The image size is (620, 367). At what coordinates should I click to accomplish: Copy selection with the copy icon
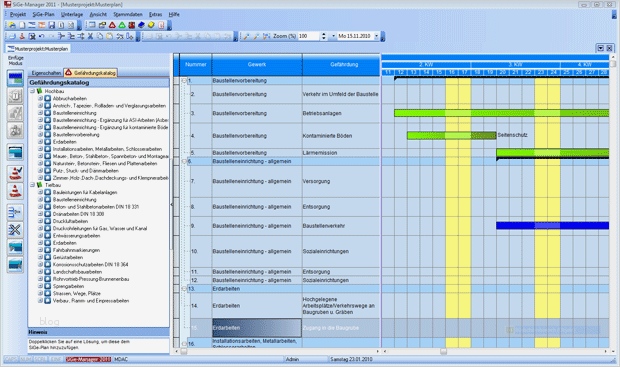click(x=100, y=36)
